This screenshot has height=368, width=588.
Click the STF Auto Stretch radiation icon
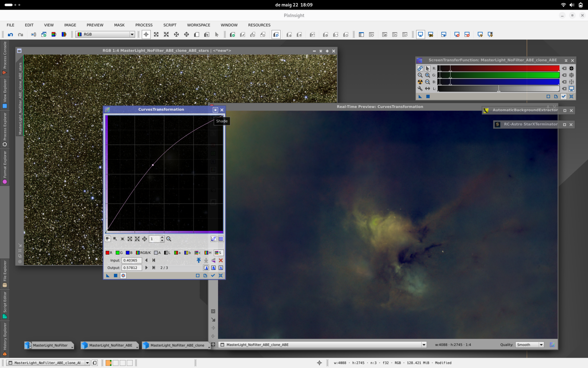pyautogui.click(x=420, y=82)
